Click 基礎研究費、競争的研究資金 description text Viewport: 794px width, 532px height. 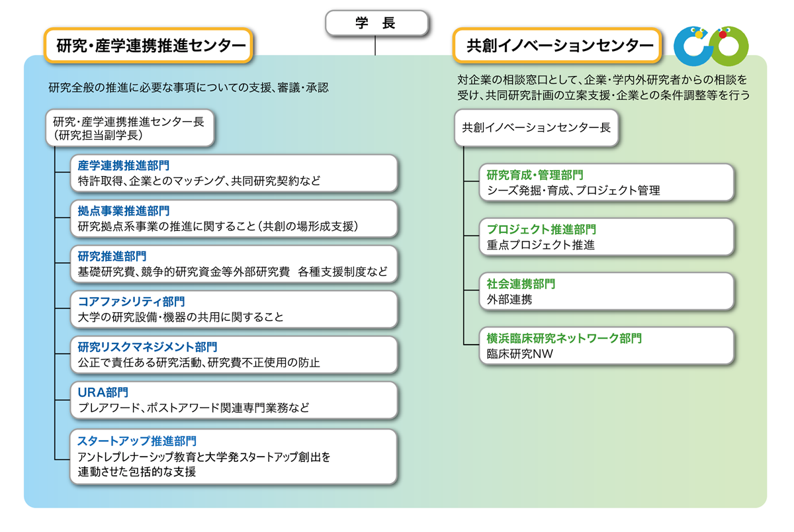coord(232,272)
